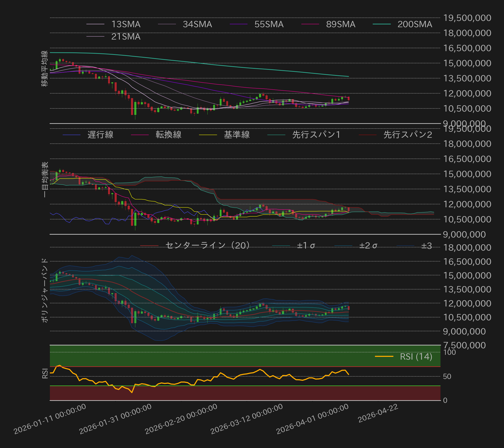The image size is (504, 448).
Task: Click the 一目均衡表 axis title
Action: click(45, 179)
